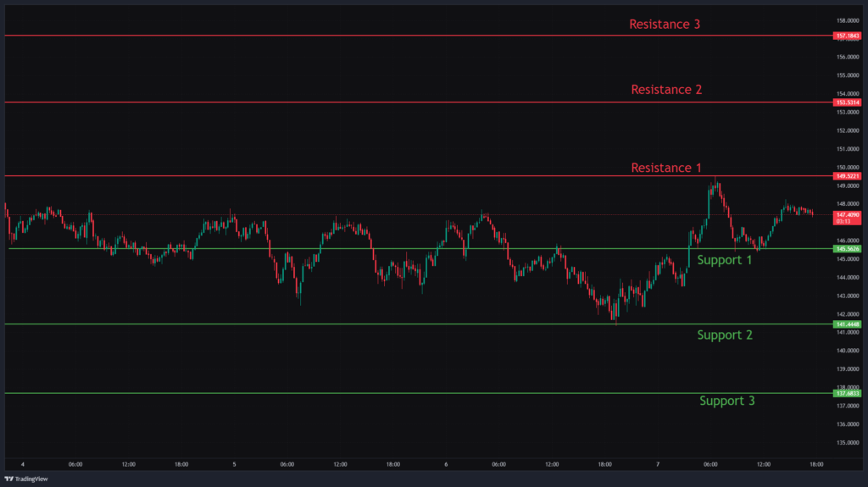
Task: Click the 145.5626 green price tag
Action: coord(848,249)
